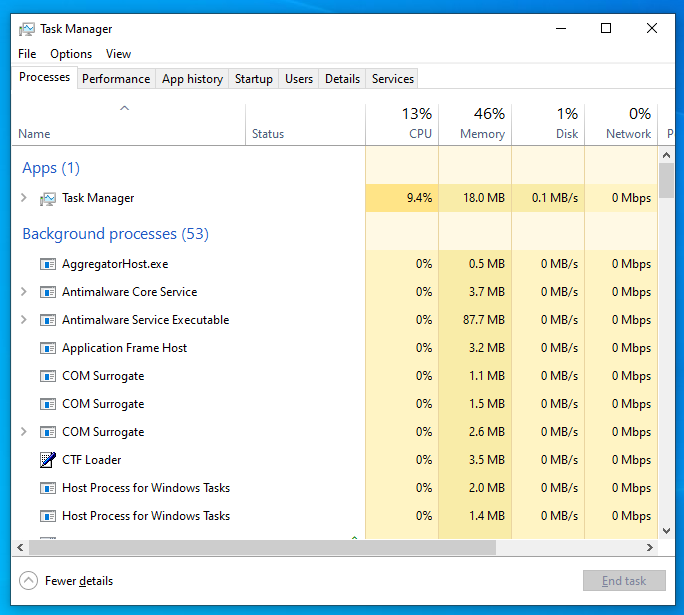The width and height of the screenshot is (684, 615).
Task: Sort by the Status column header
Action: pos(305,125)
